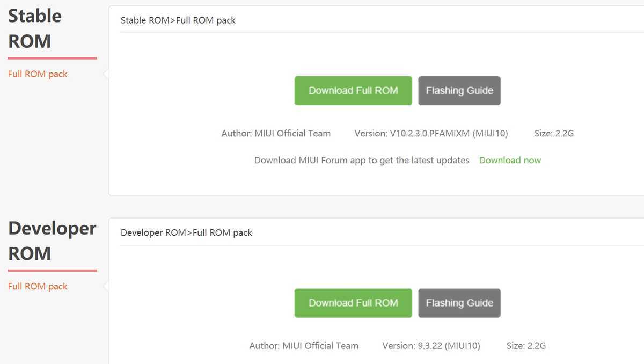Viewport: 644px width, 364px height.
Task: Click the arrow notch beside Stable Full ROM pack
Action: tap(106, 74)
